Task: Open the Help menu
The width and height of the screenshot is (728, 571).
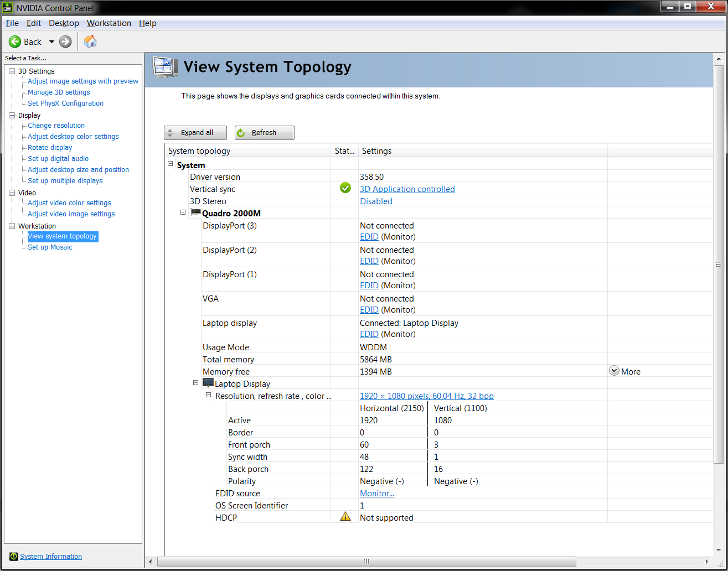Action: 148,23
